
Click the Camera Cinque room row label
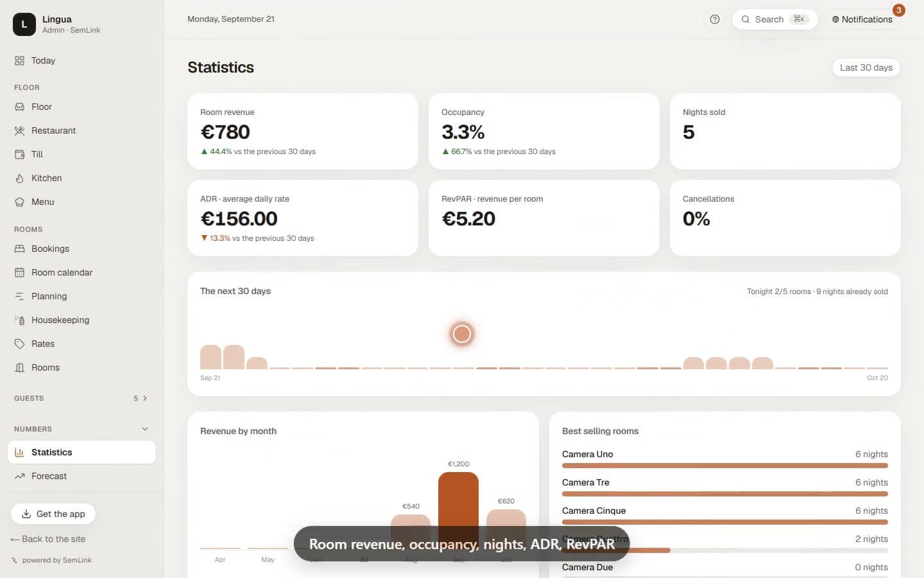click(594, 511)
